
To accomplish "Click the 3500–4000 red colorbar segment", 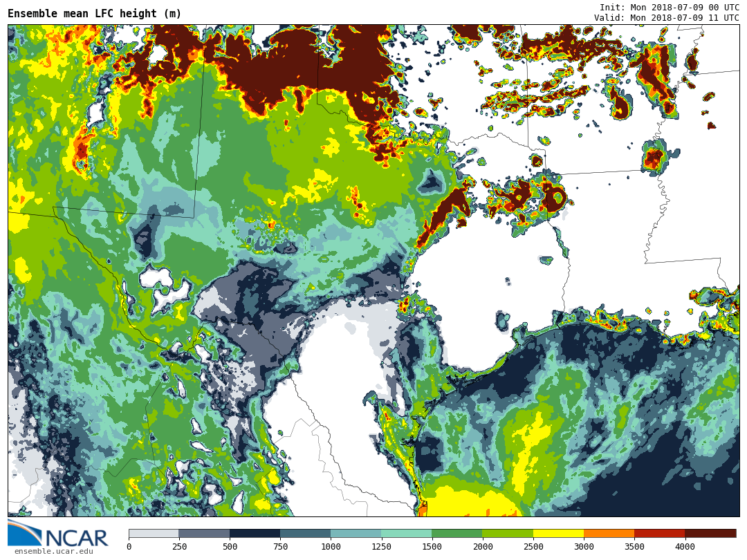I will pos(659,534).
